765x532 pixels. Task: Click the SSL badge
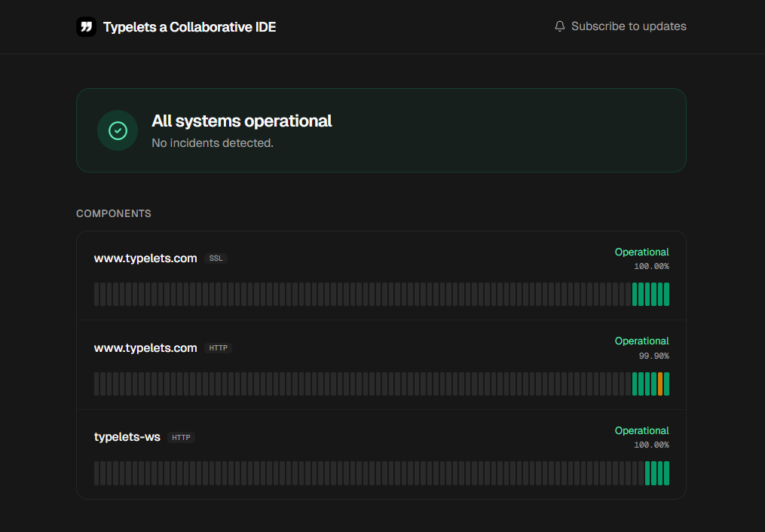216,258
